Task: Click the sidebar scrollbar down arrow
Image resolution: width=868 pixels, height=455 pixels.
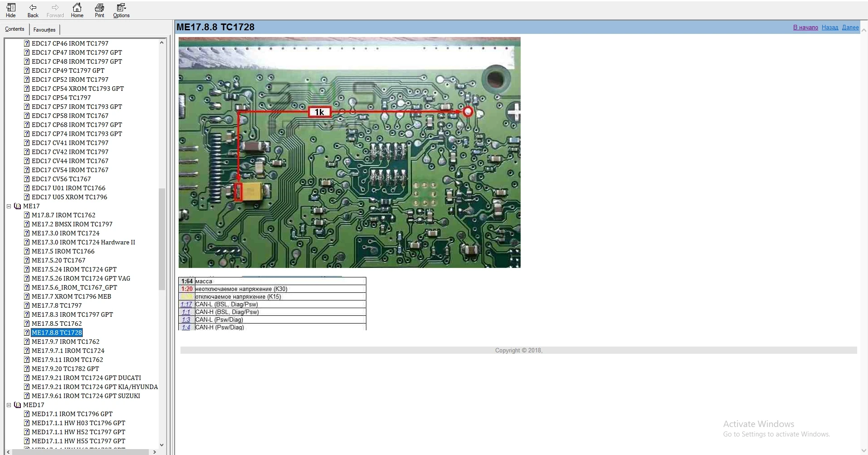Action: [x=161, y=445]
